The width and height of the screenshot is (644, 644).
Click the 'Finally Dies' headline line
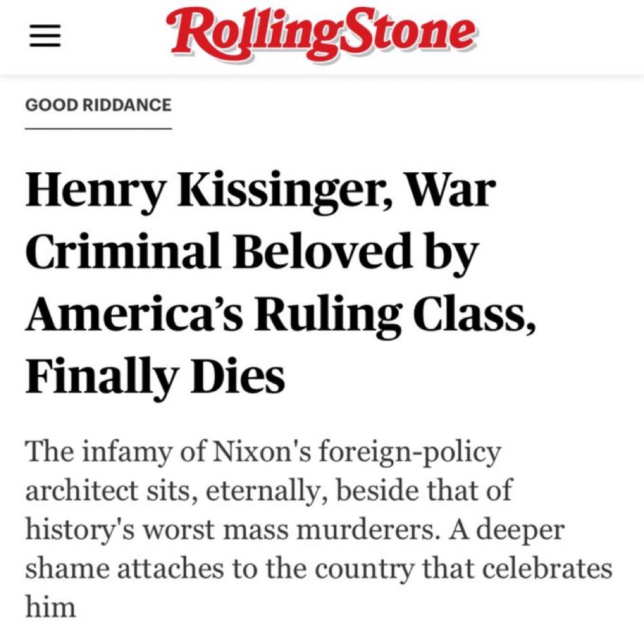tap(155, 376)
